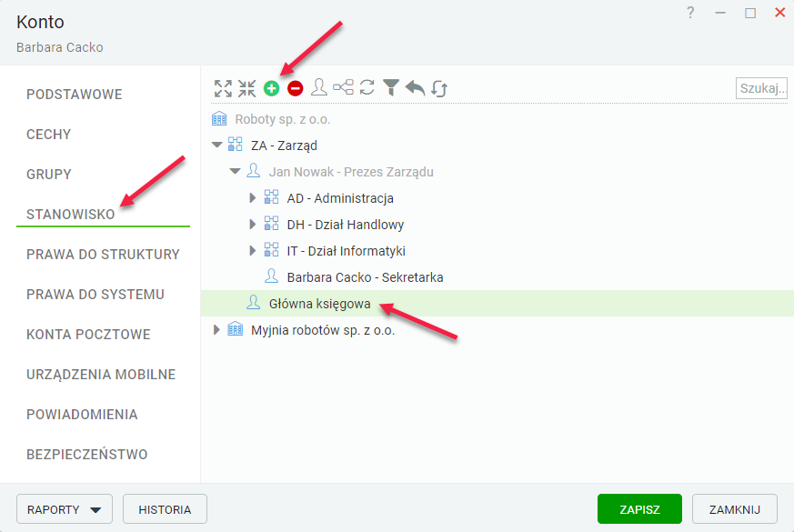Show the POWIADOMIENIA tab
Viewport: 794px width, 532px height.
coord(82,415)
